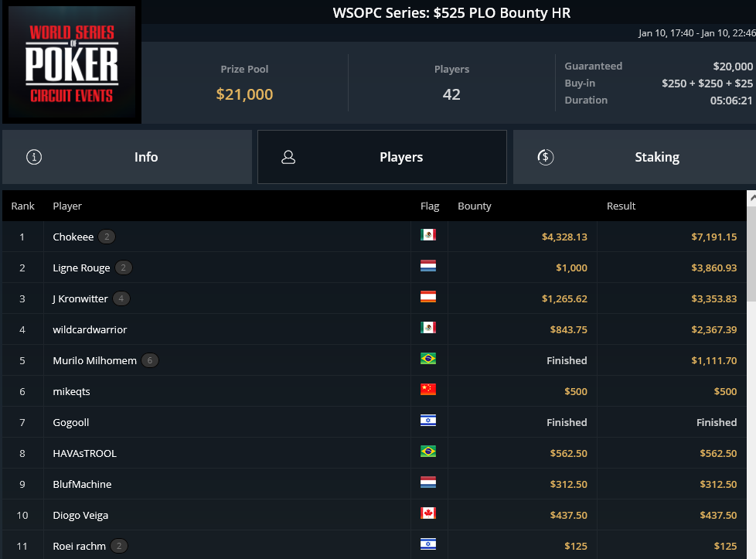Screen dimensions: 756x559
Task: Sort by the Result column header
Action: click(621, 206)
